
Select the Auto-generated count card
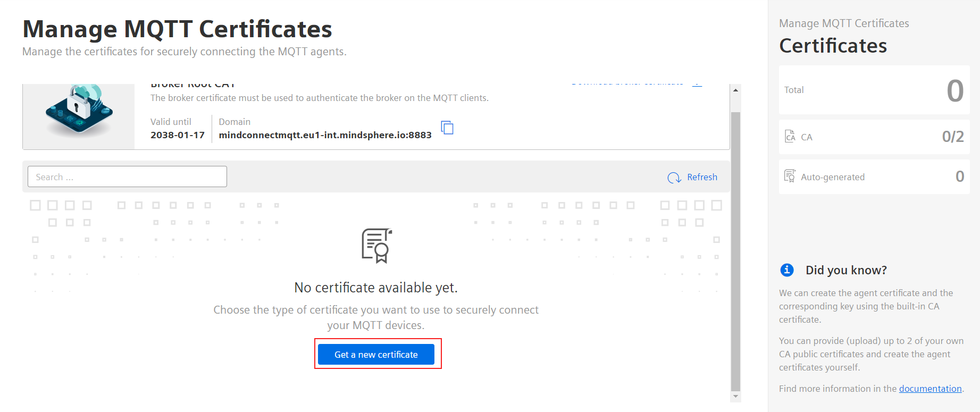[874, 176]
